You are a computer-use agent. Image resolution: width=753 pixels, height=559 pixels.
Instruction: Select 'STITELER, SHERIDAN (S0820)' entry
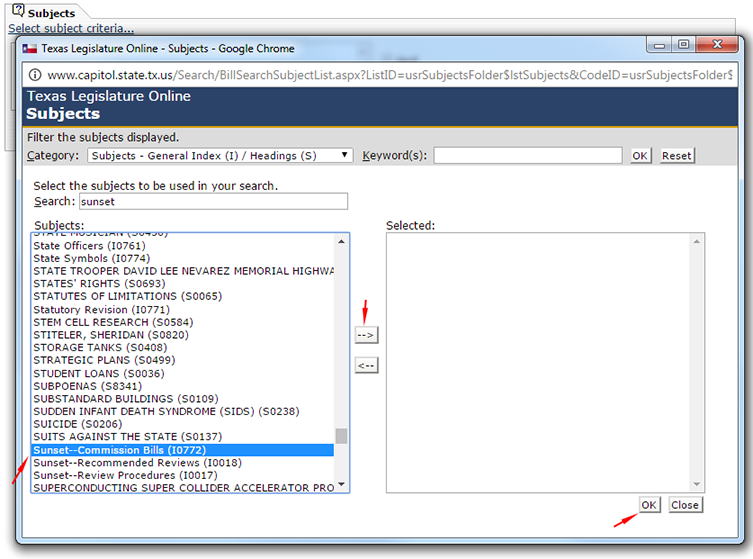(182, 335)
